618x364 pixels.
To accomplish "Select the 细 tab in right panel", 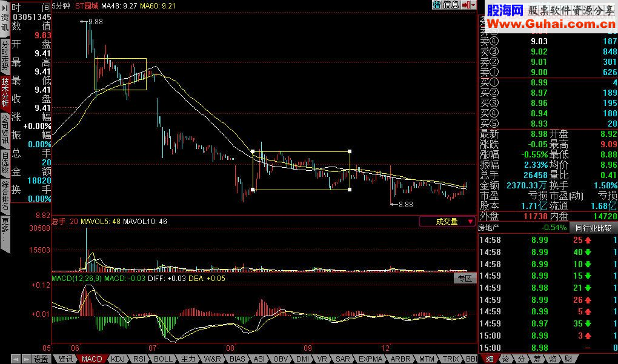I will (x=489, y=359).
